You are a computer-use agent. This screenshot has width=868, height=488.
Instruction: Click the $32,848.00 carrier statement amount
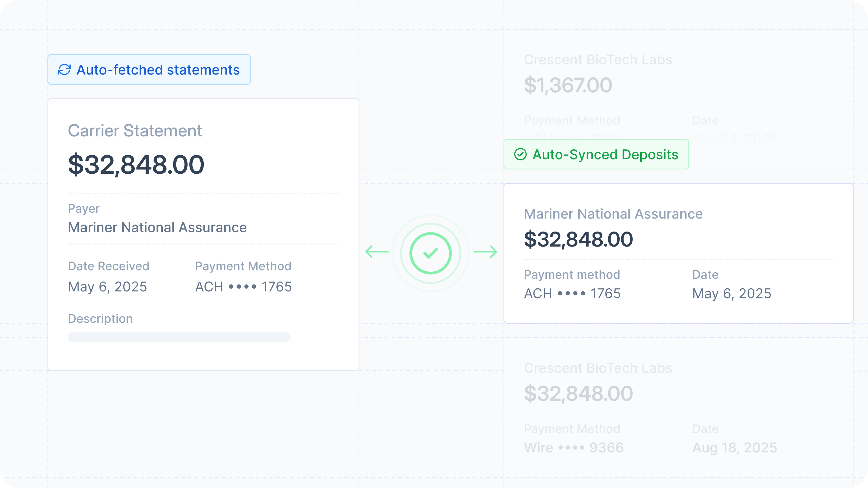coord(136,165)
